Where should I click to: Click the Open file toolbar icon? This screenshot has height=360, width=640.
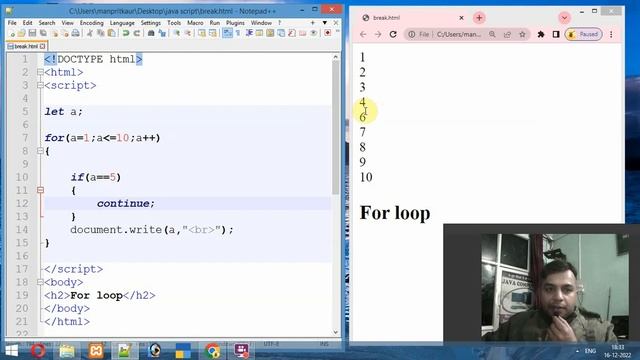pyautogui.click(x=22, y=33)
